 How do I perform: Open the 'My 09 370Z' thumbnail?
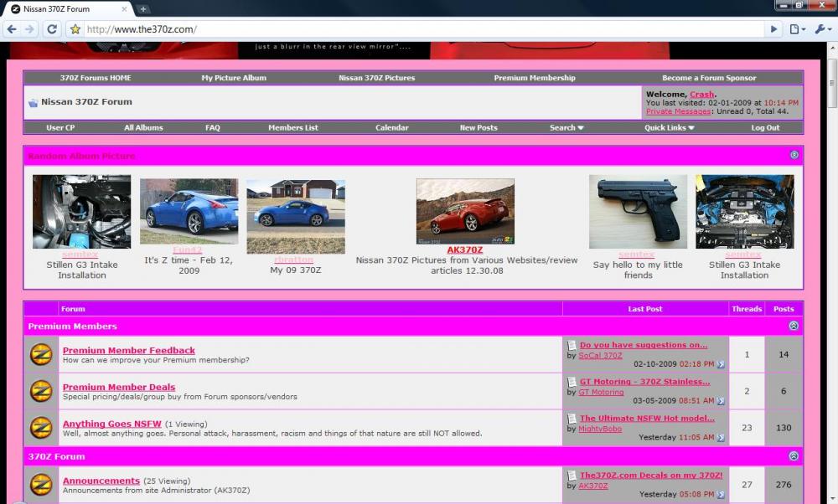[x=296, y=216]
